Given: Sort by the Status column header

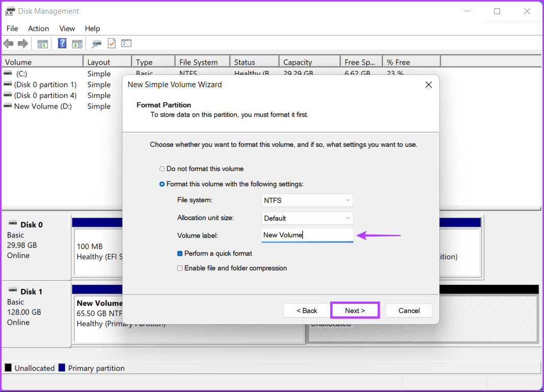Looking at the screenshot, I should click(x=255, y=62).
